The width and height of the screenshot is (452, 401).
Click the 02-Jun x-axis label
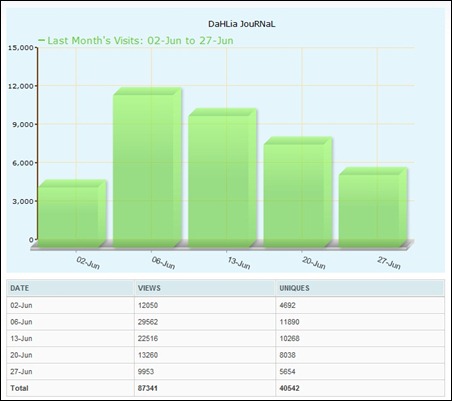click(x=88, y=263)
